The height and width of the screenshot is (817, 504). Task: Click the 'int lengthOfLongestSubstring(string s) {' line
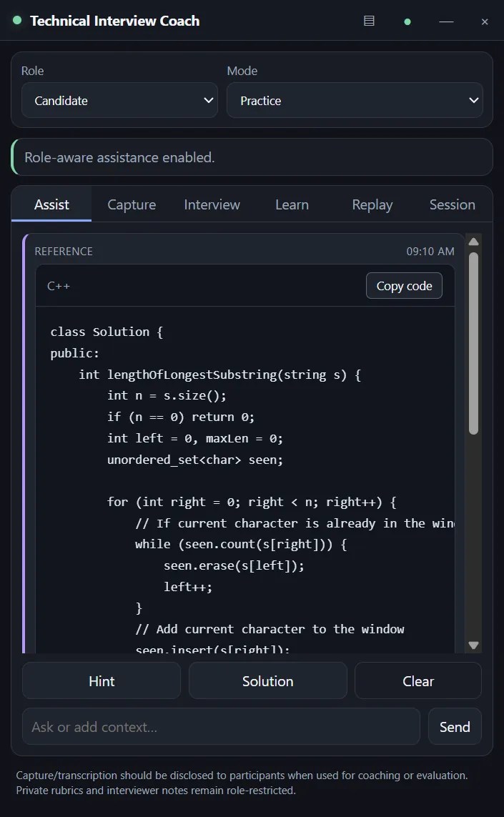tap(220, 375)
